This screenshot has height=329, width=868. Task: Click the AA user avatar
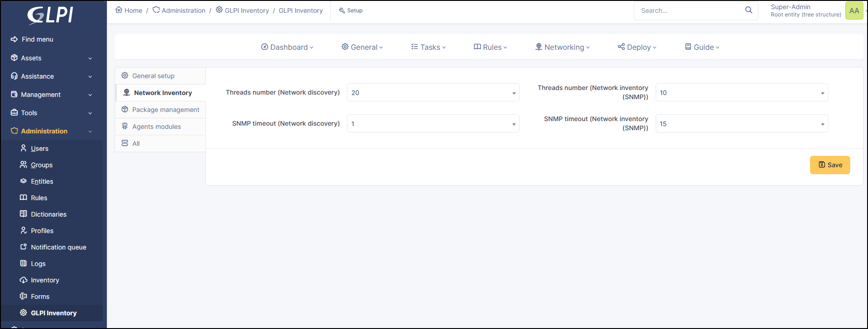[854, 11]
